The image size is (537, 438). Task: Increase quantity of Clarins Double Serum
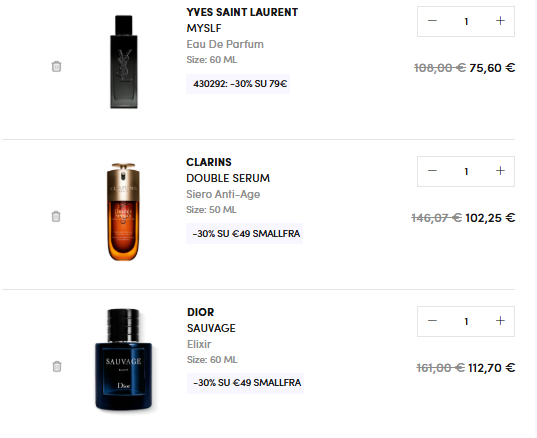pos(500,171)
